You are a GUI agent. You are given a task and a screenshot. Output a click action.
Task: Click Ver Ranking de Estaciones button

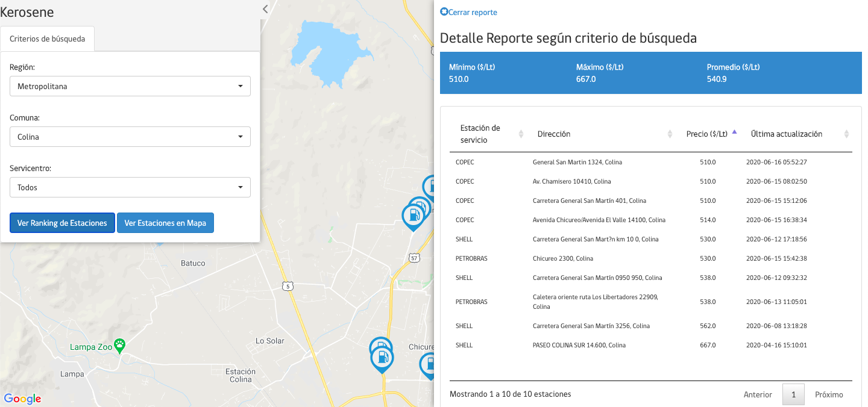point(62,223)
